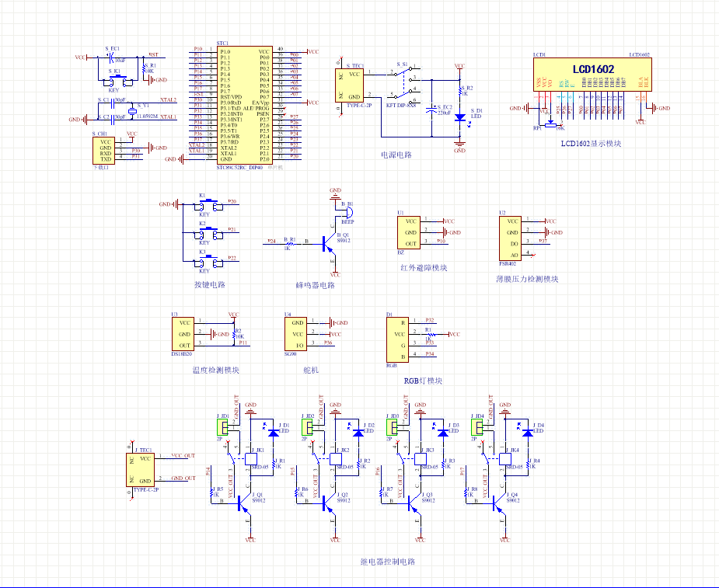
Task: Select the STC89C52RC microcontroller chip
Action: point(245,105)
